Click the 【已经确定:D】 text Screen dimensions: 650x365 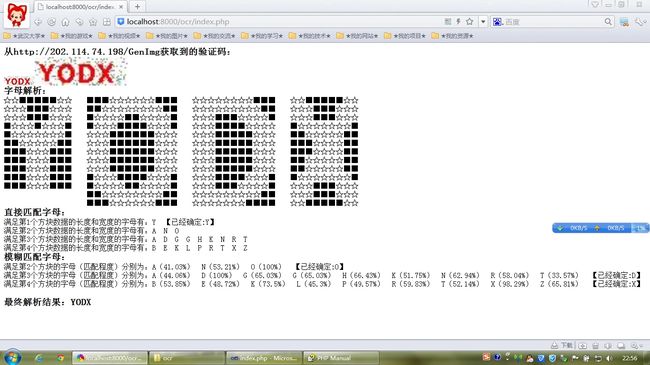pos(616,275)
